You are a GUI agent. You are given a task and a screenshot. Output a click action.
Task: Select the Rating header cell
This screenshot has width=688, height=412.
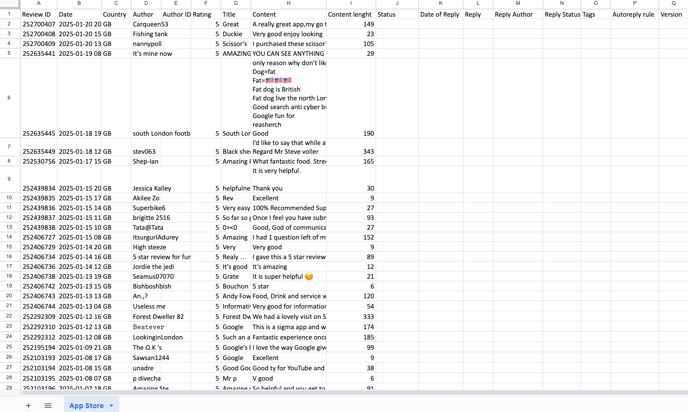click(x=206, y=14)
